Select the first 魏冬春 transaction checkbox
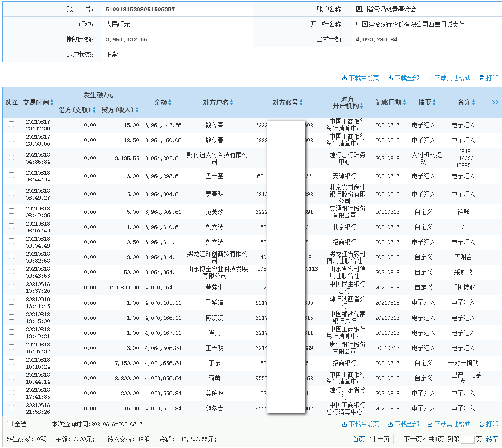502x448 pixels. (11, 124)
